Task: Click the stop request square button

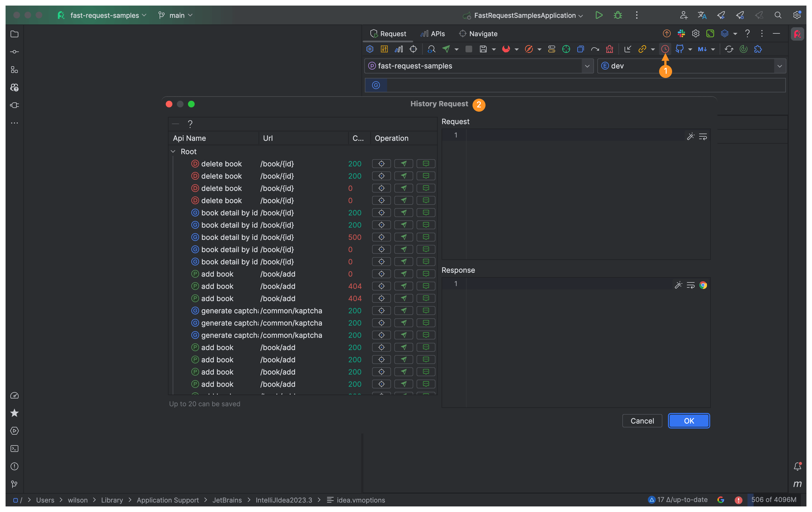Action: 468,49
